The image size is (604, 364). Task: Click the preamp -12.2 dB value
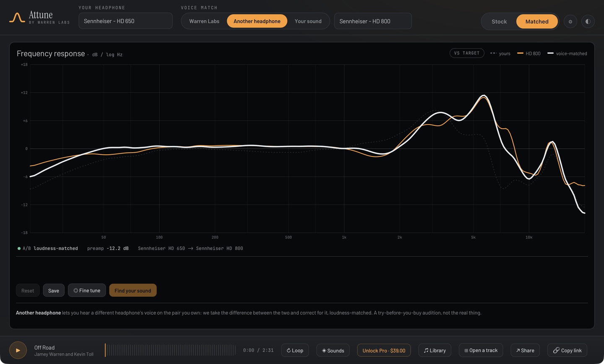108,248
